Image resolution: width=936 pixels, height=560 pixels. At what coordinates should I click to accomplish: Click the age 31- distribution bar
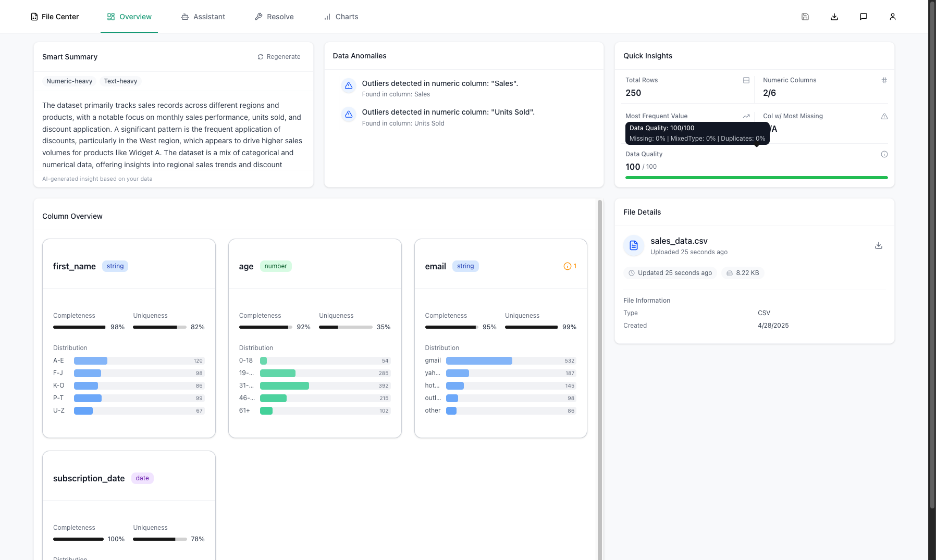click(285, 385)
